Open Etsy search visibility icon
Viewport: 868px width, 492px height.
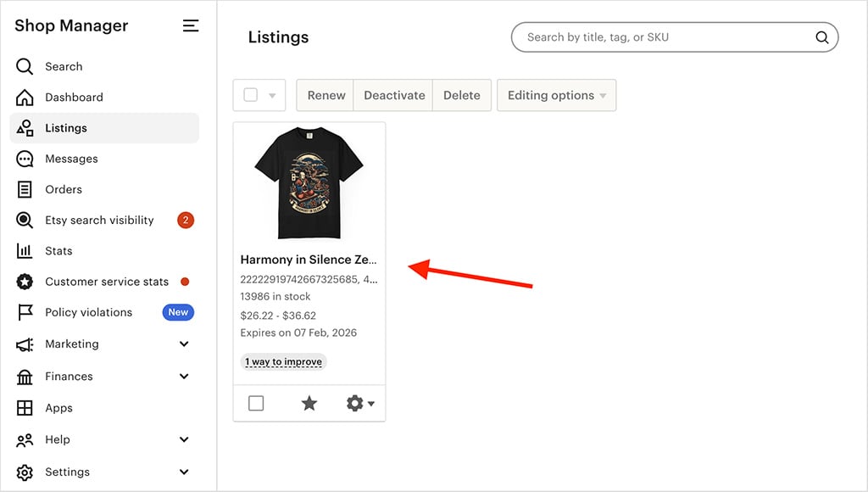point(25,221)
